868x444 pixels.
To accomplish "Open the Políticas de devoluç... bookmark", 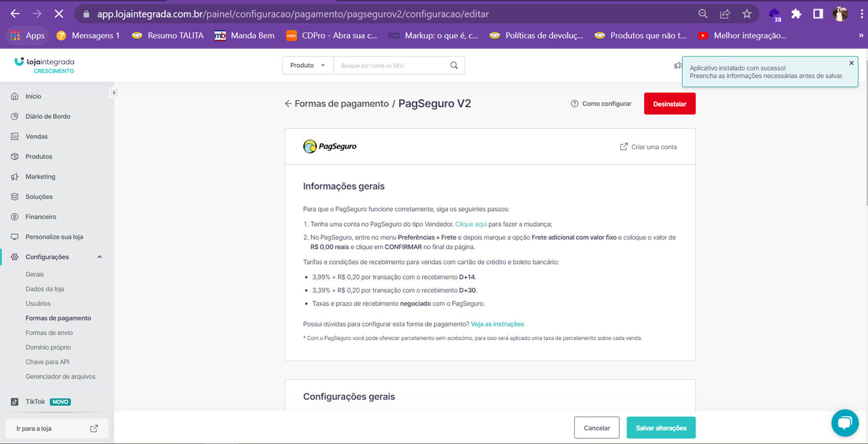I will point(537,35).
